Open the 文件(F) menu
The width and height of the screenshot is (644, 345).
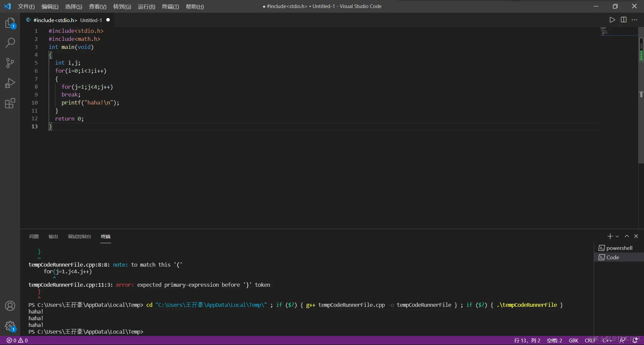[26, 6]
